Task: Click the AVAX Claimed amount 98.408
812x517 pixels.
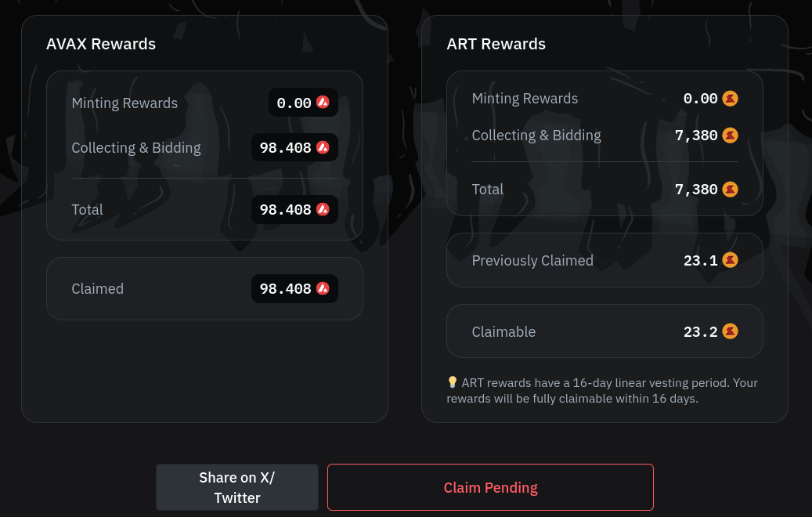Action: 286,288
